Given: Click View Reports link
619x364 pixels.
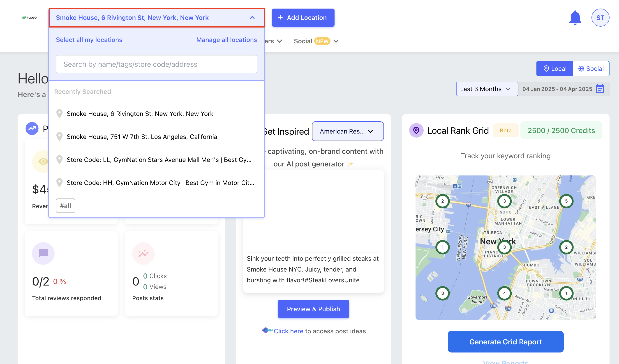Looking at the screenshot, I should point(506,362).
